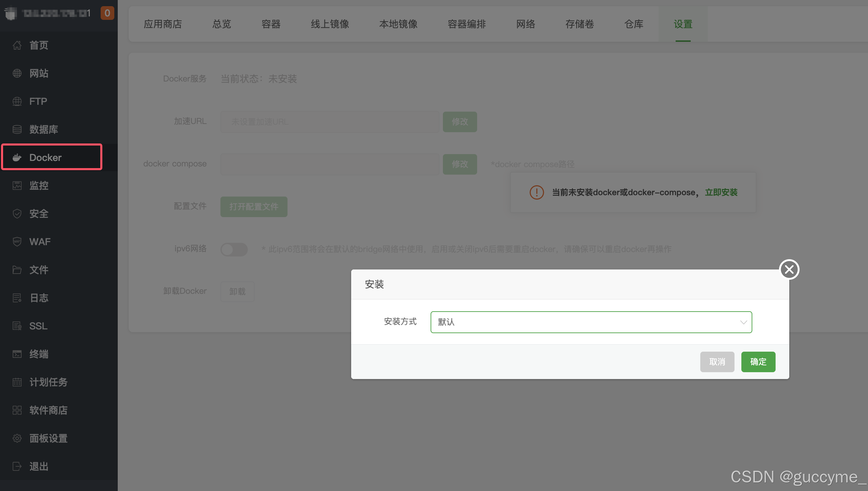
Task: Toggle the ipv6 network switch
Action: point(234,249)
